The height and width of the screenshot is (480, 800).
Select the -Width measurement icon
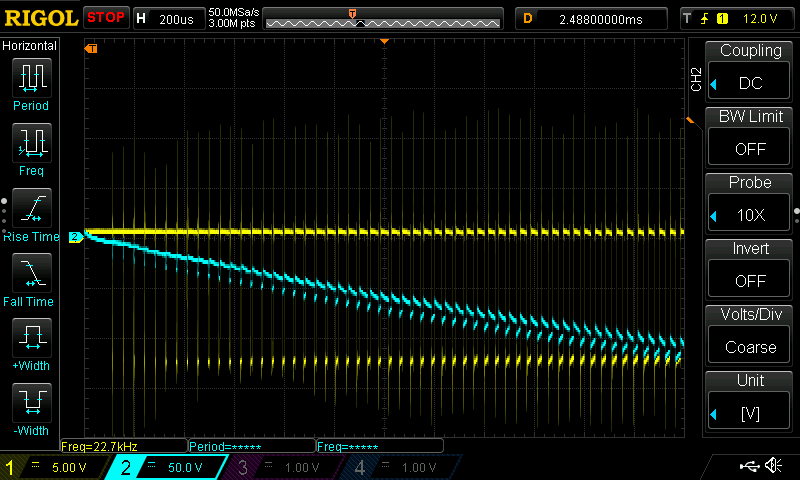[x=32, y=402]
